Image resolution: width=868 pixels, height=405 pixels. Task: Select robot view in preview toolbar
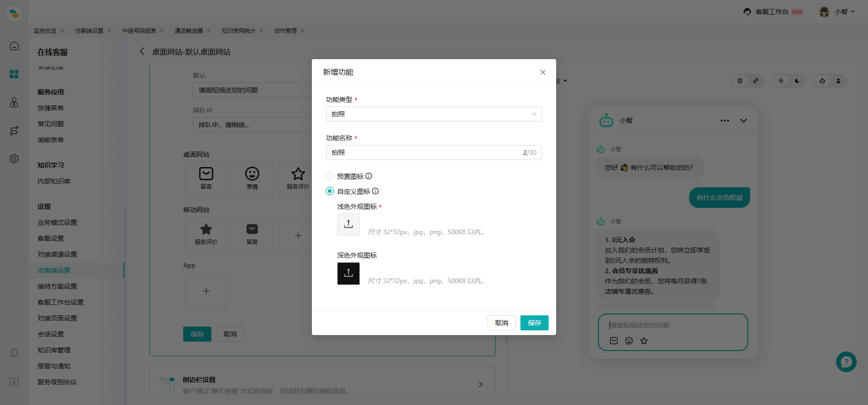(x=822, y=81)
